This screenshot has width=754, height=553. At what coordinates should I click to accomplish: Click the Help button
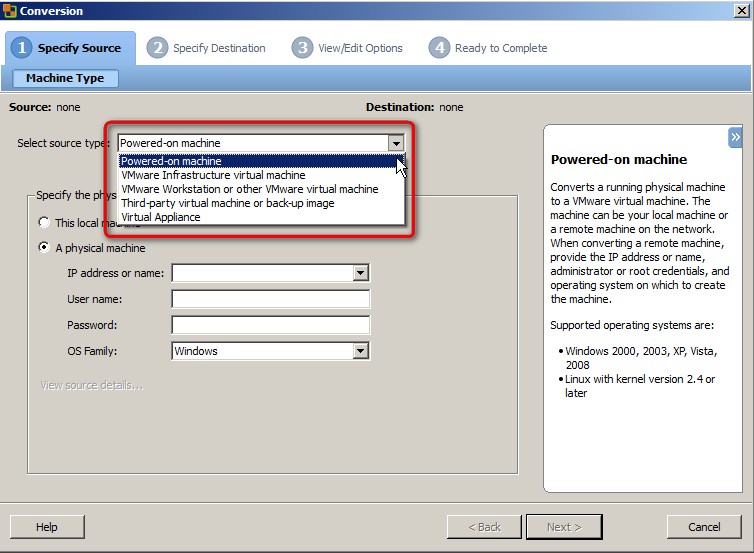pyautogui.click(x=47, y=527)
